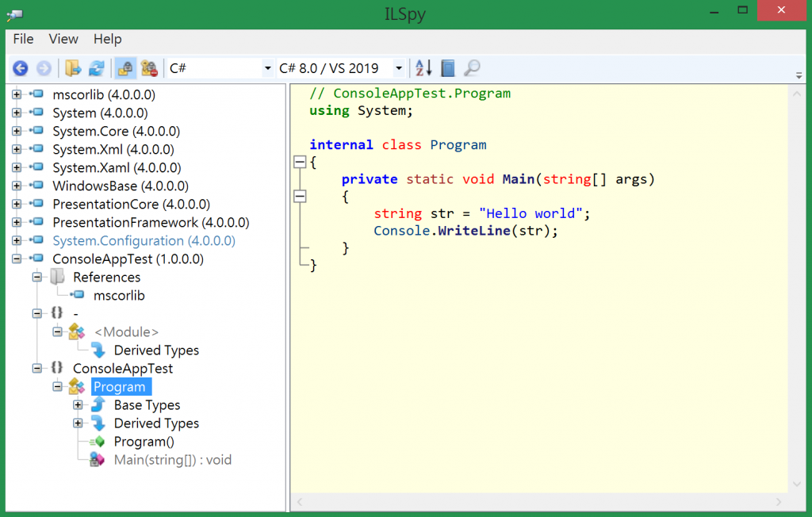Select mscorlib reference under References
Screen dimensions: 812x517
[x=119, y=295]
